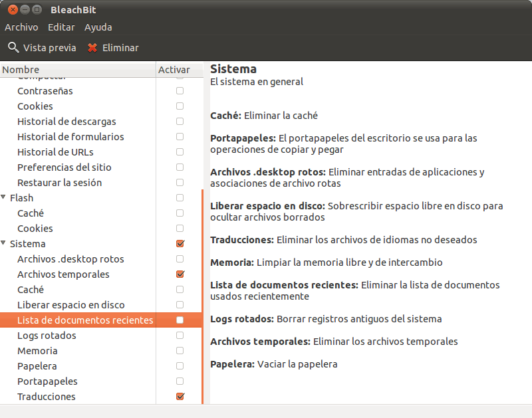
Task: Disable the Traducciones checkbox
Action: tap(180, 397)
